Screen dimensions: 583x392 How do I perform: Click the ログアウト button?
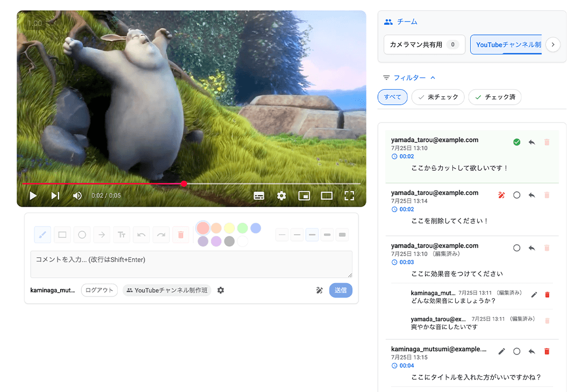[99, 290]
